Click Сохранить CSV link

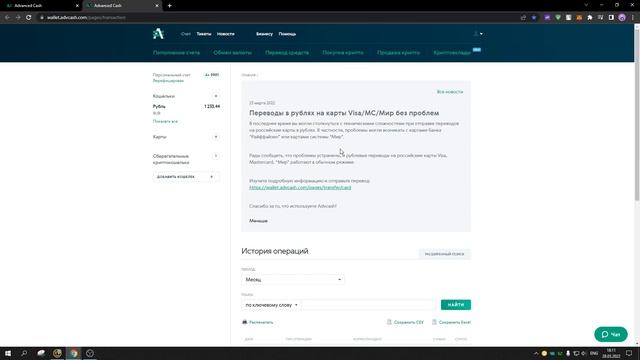pos(409,322)
